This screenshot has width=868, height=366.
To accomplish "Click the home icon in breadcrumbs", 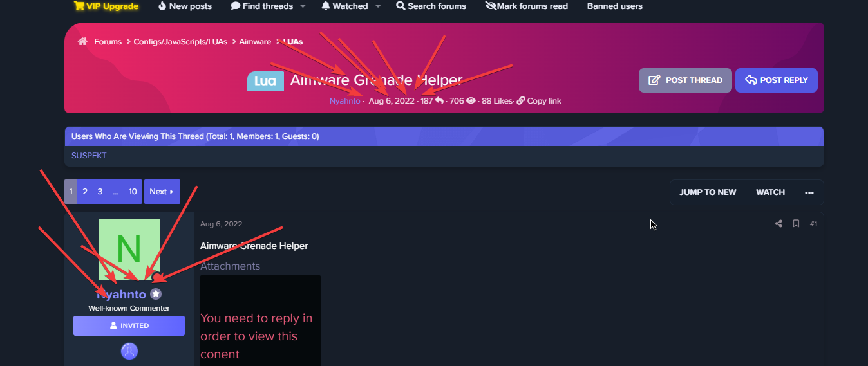I will tap(82, 41).
